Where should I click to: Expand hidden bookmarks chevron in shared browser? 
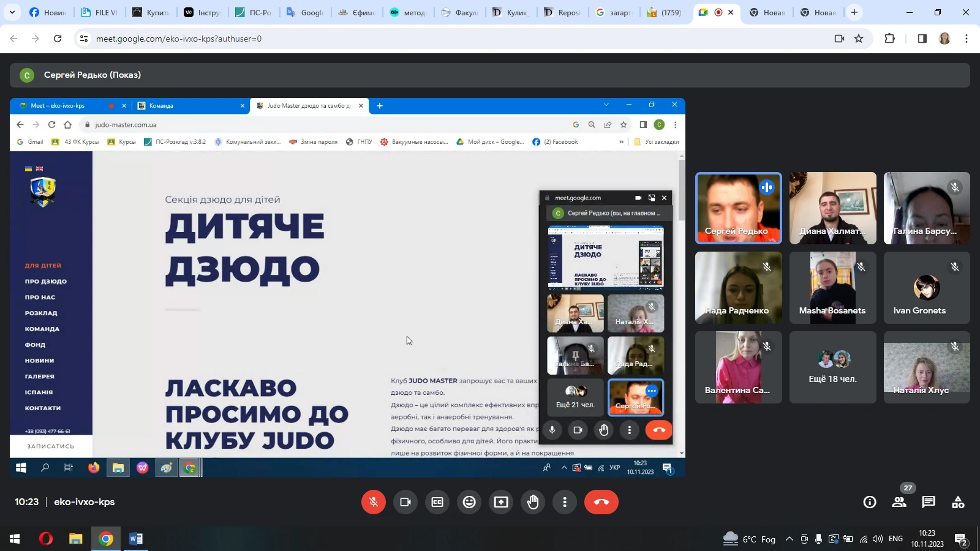click(621, 142)
